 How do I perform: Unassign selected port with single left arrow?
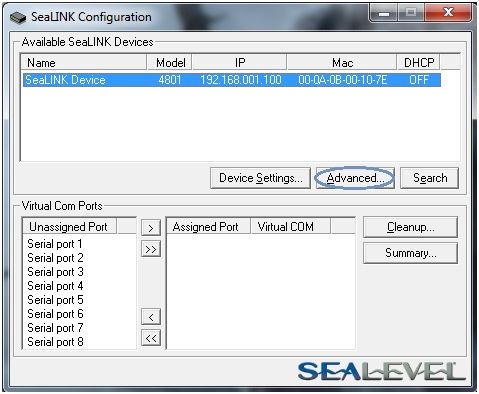[151, 317]
